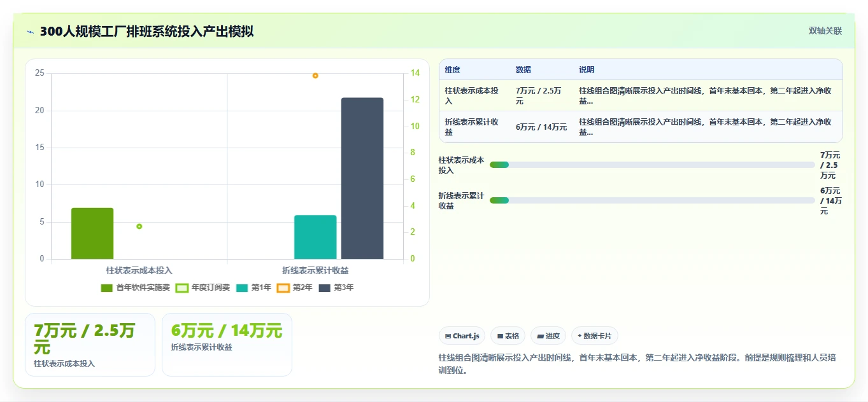Toggle the 第2年 legend series
This screenshot has height=402, width=868.
[294, 288]
